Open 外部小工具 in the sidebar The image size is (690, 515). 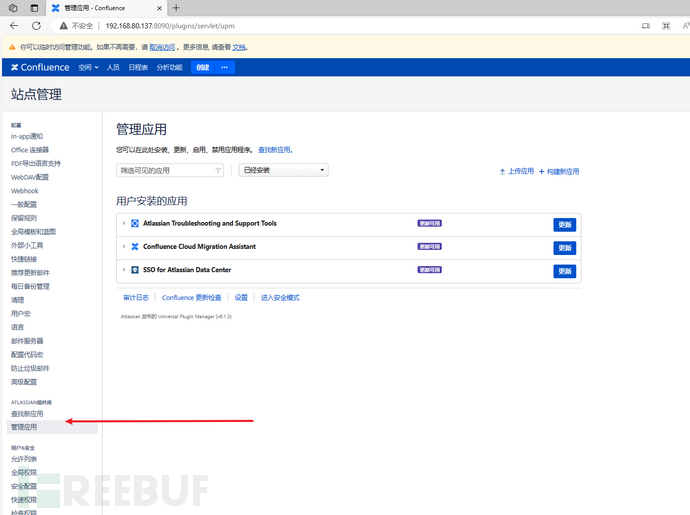coord(27,246)
